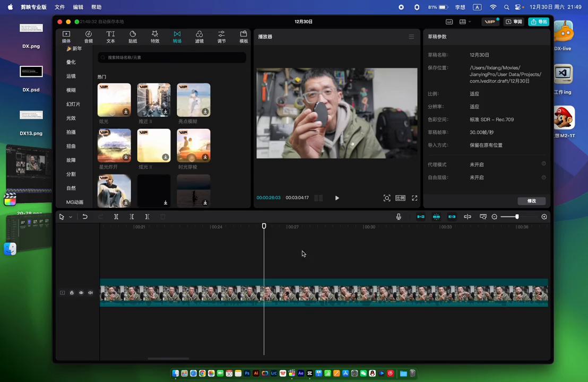
Task: Open the layout switcher dropdown in title bar
Action: point(465,22)
